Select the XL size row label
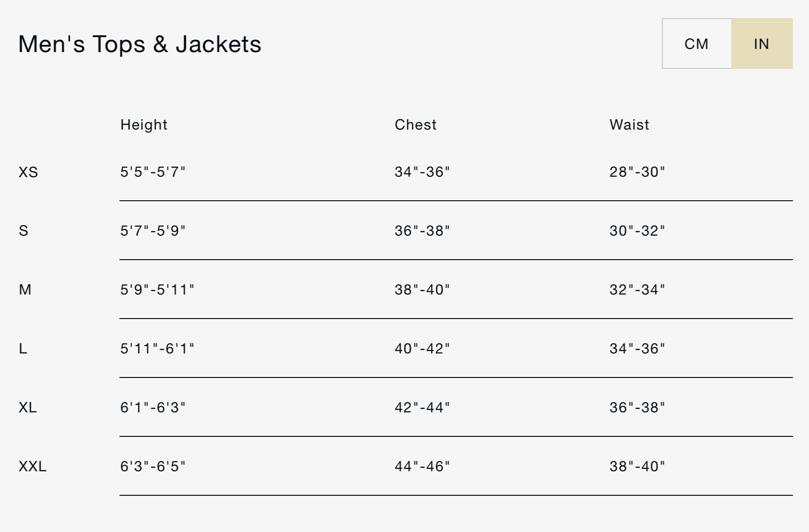 (x=28, y=407)
